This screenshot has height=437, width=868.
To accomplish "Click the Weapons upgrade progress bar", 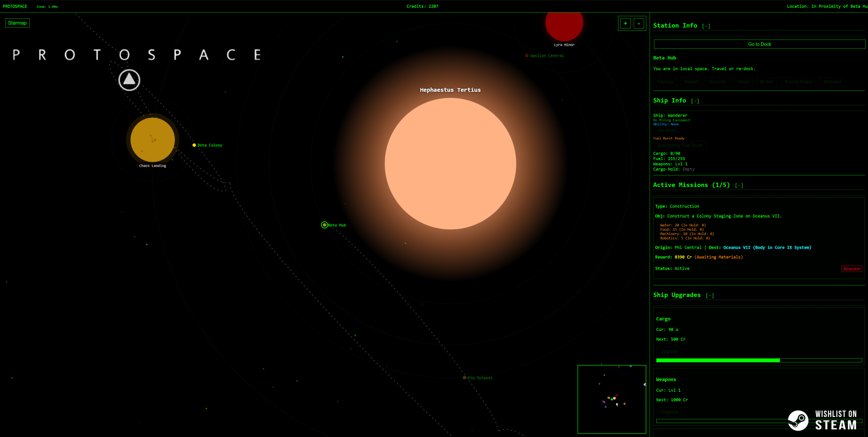I will pos(759,421).
